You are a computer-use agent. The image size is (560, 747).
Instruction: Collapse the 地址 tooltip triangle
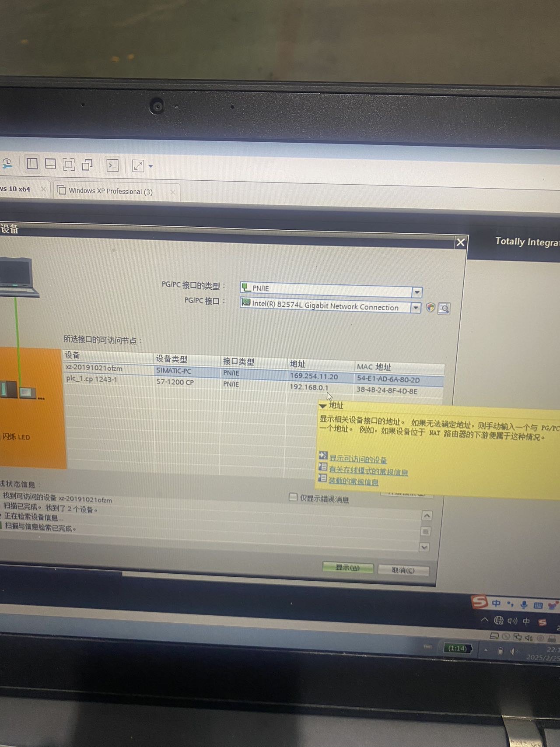pos(323,406)
